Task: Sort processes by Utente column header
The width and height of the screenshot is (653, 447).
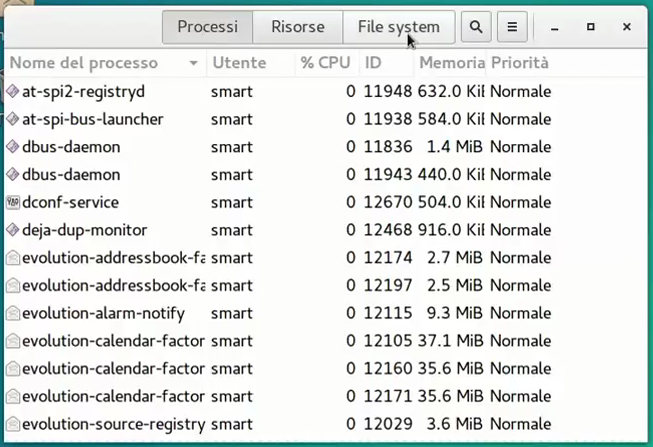Action: coord(238,63)
